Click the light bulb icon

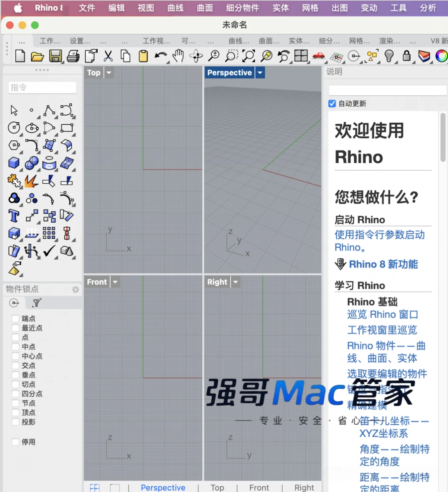pos(389,56)
